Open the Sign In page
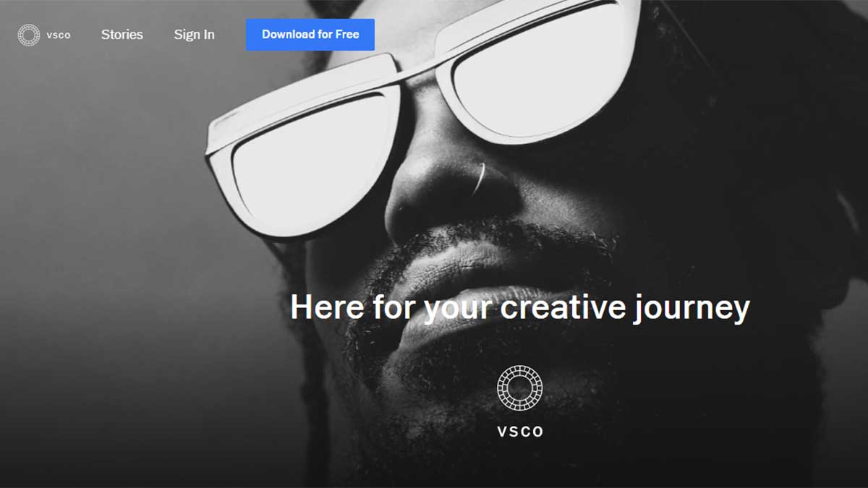 (194, 35)
